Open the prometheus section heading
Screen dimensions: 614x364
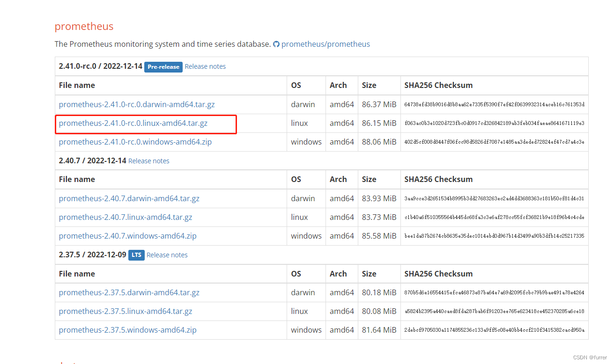pos(84,26)
